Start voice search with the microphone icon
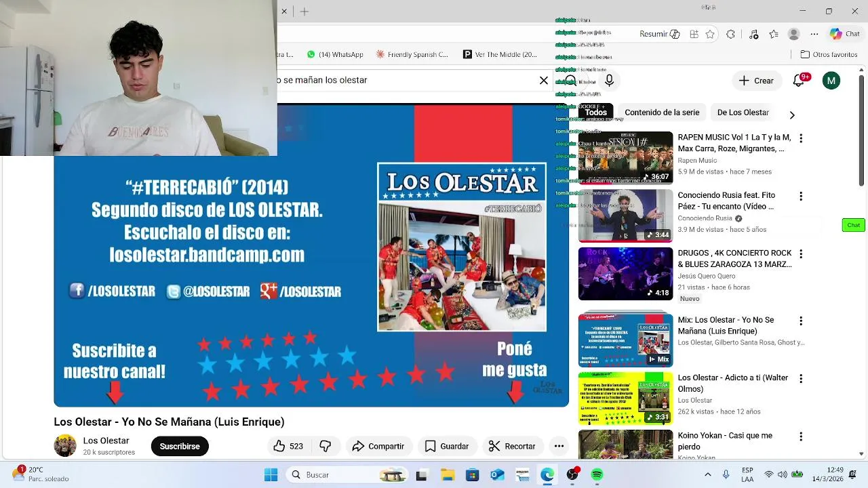Viewport: 868px width, 488px height. point(609,81)
